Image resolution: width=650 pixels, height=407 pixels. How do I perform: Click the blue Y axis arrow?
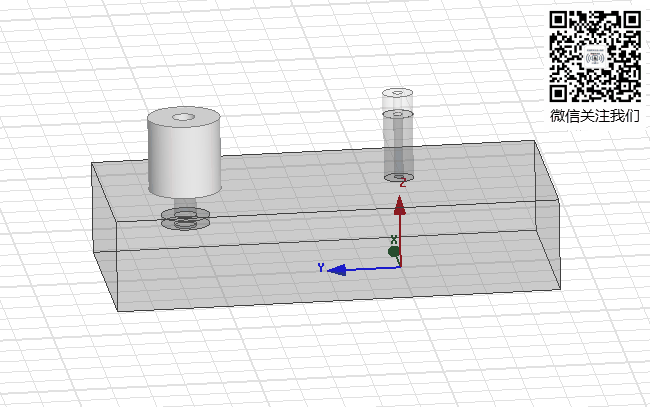point(337,270)
